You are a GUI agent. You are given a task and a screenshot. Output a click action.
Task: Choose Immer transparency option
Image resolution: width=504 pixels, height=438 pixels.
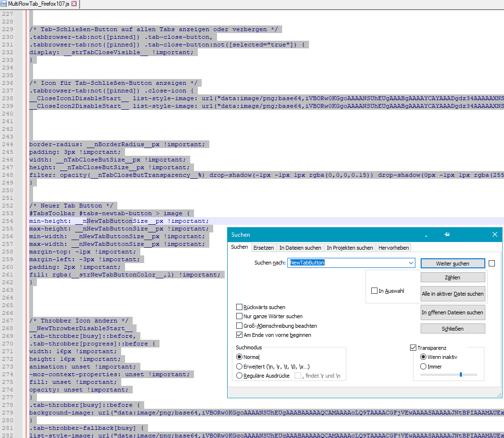[x=423, y=367]
